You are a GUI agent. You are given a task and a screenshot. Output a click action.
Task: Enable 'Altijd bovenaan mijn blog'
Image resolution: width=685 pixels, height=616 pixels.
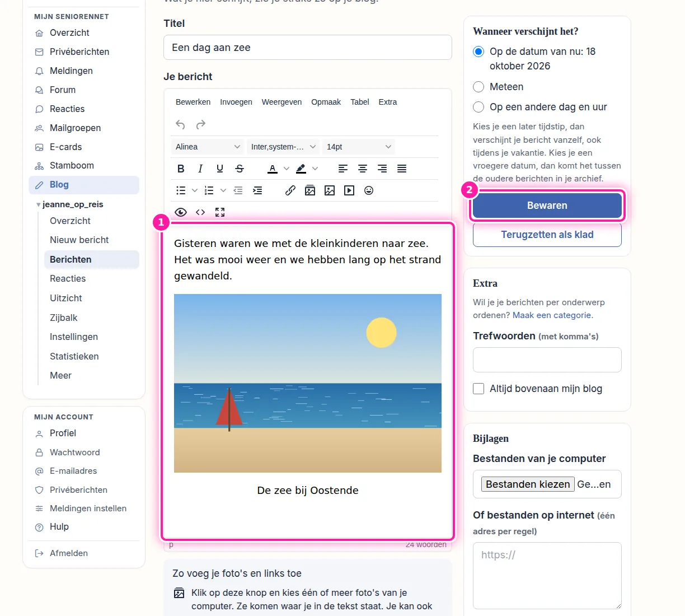tap(478, 389)
